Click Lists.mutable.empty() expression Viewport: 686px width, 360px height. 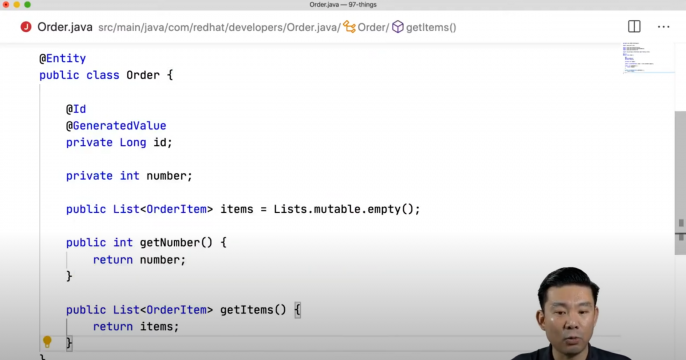(346, 210)
